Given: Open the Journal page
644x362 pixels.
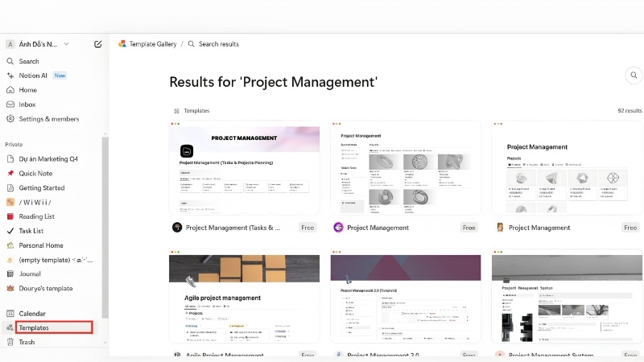Looking at the screenshot, I should pos(30,274).
